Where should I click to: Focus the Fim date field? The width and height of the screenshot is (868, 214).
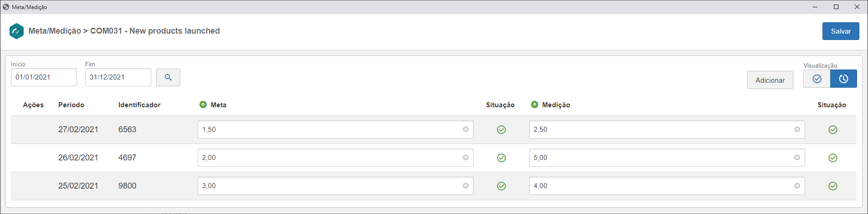(118, 77)
